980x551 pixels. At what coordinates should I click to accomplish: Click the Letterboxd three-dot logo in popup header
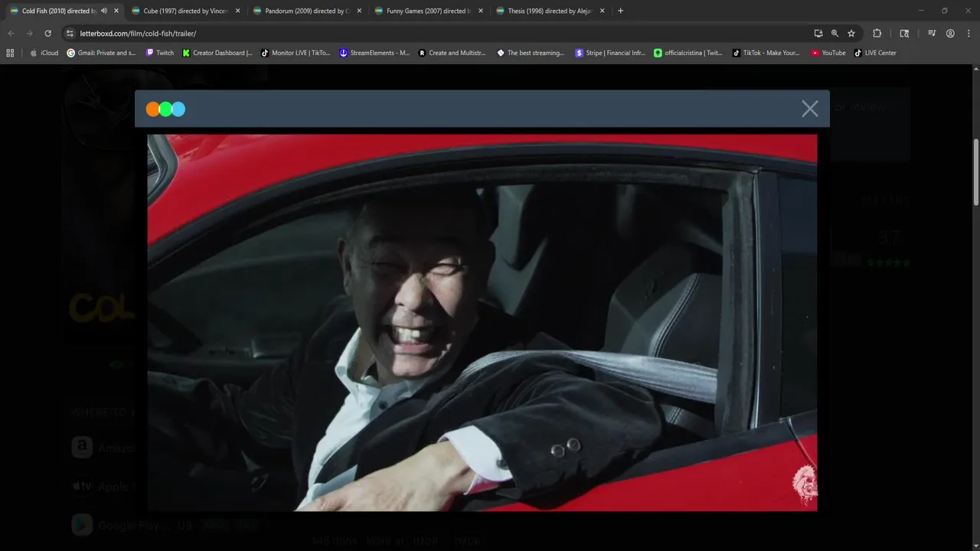click(x=165, y=109)
